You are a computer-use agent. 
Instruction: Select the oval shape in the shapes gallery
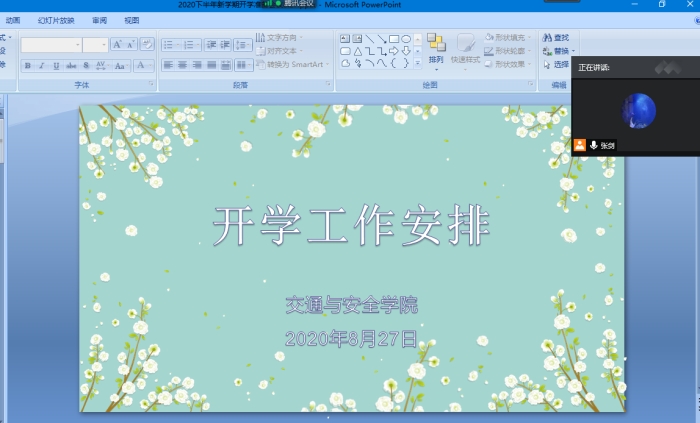(x=406, y=39)
